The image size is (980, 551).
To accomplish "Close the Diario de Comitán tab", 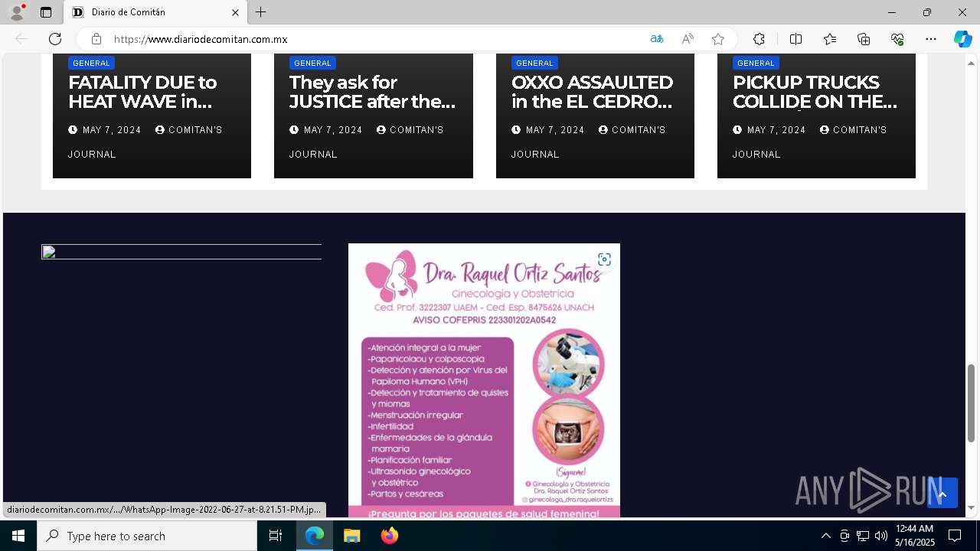I will tap(235, 12).
